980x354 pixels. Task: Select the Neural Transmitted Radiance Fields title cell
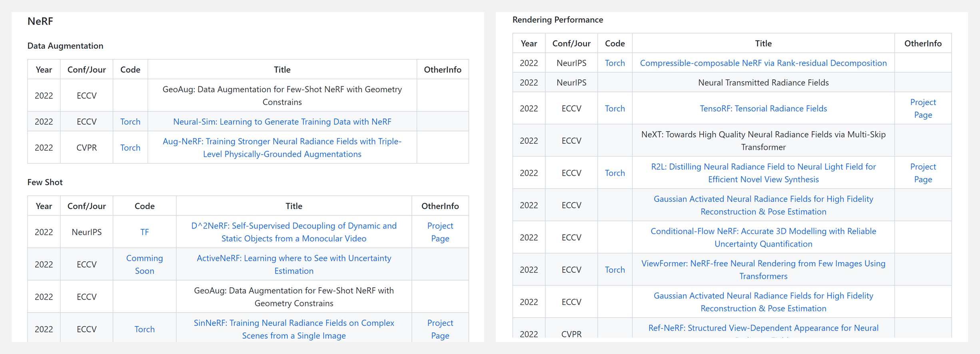point(763,83)
